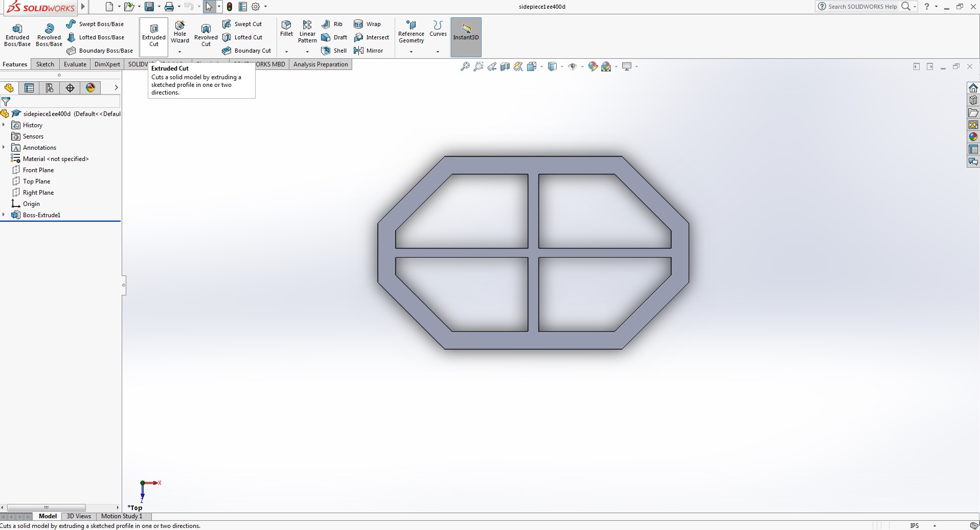Screen dimensions: 980x530
Task: Choose Lofted Cut
Action: [242, 37]
